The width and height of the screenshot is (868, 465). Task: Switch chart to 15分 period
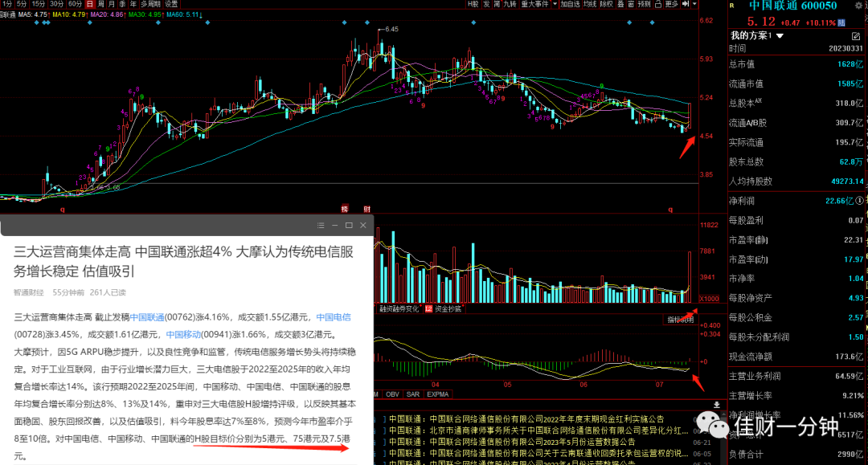39,4
